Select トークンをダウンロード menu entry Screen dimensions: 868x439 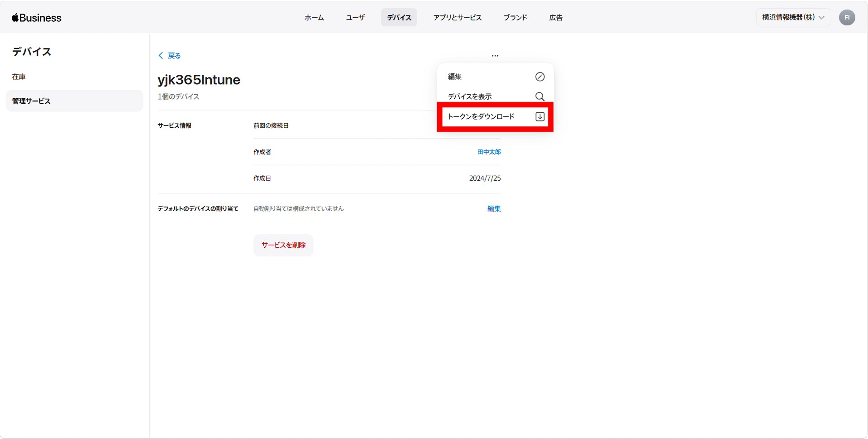(496, 116)
